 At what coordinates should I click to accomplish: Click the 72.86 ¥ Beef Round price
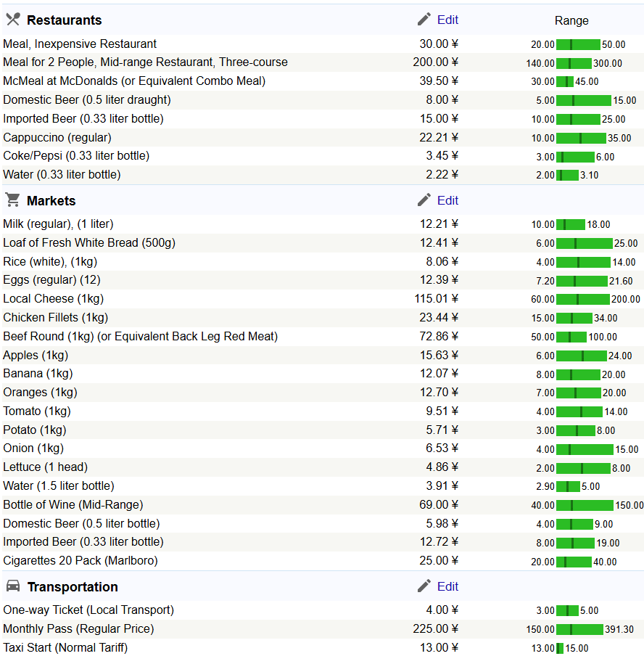[439, 337]
